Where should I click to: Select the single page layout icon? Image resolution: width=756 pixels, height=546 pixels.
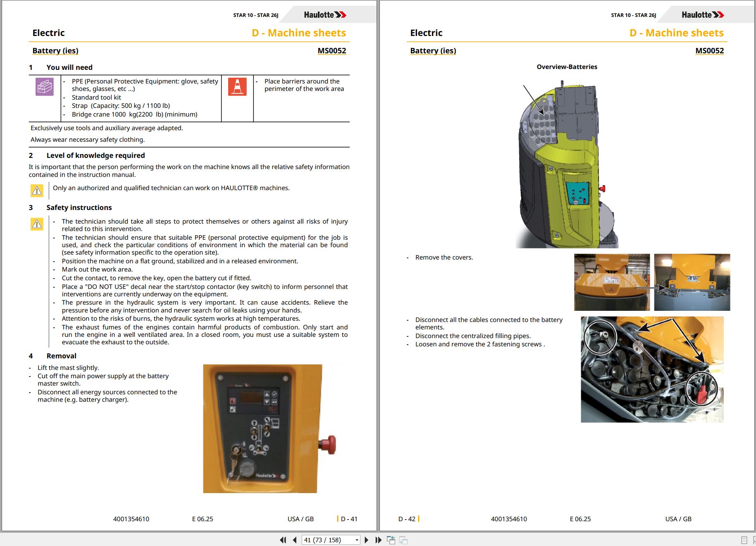pos(744,540)
